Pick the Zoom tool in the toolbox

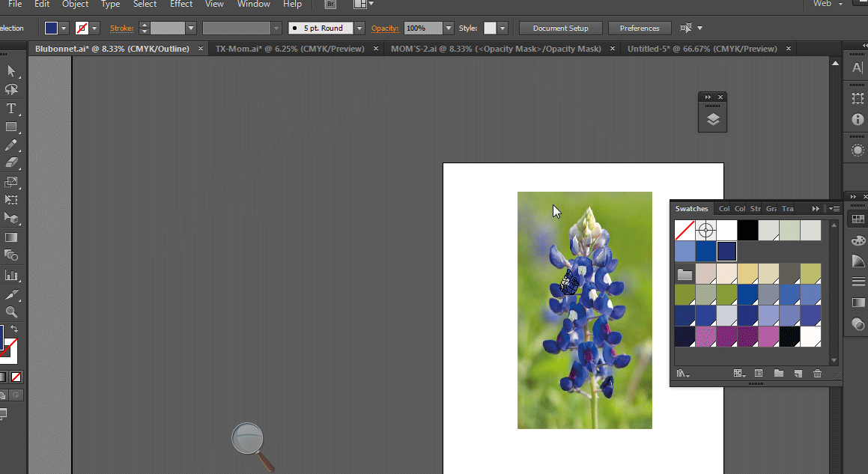(x=11, y=312)
